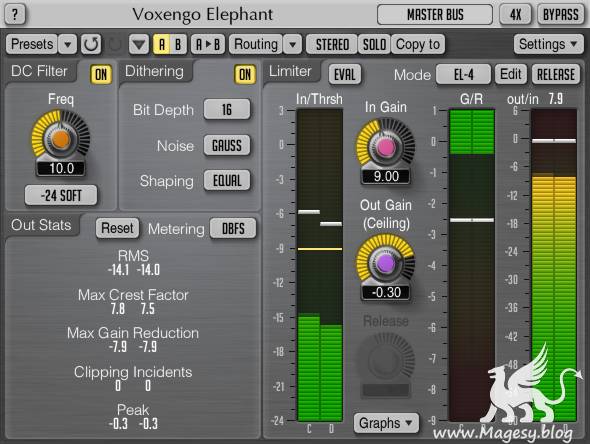Image resolution: width=590 pixels, height=444 pixels.
Task: Change the 4X oversampling selector
Action: pyautogui.click(x=515, y=15)
